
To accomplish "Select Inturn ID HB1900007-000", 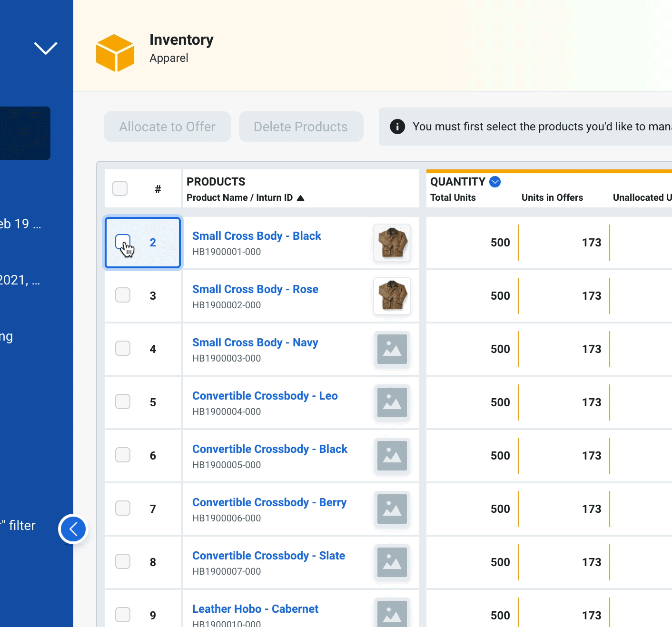I will 227,571.
